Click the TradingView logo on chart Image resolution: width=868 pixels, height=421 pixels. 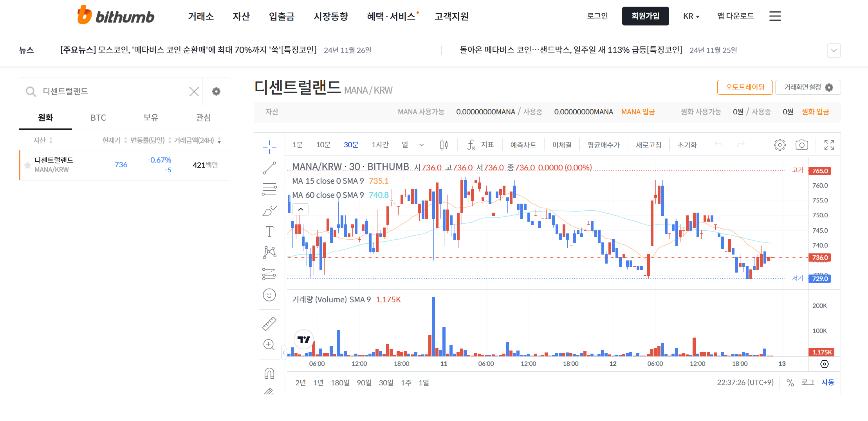point(303,339)
